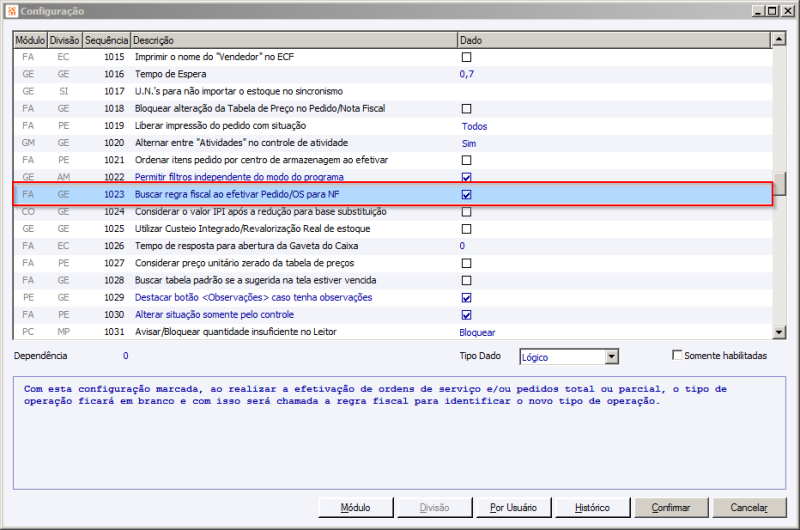This screenshot has height=530, width=800.
Task: Select row Tempo de Espera
Action: [x=392, y=74]
